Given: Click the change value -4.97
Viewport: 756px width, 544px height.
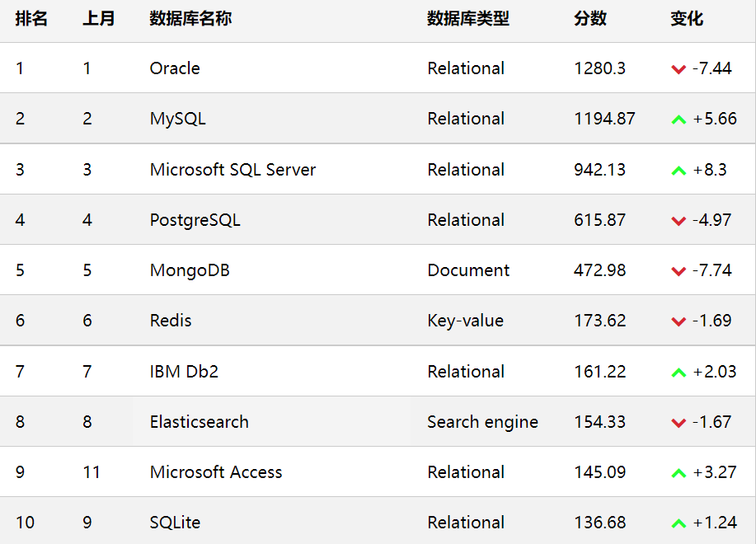Looking at the screenshot, I should click(x=712, y=220).
